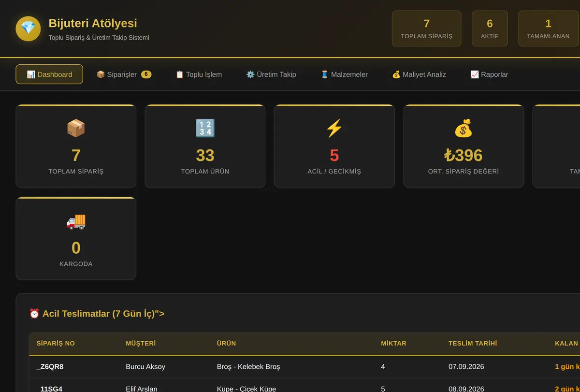The width and height of the screenshot is (580, 392).
Task: Click the Siparişler count badge showing 6
Action: [x=146, y=74]
